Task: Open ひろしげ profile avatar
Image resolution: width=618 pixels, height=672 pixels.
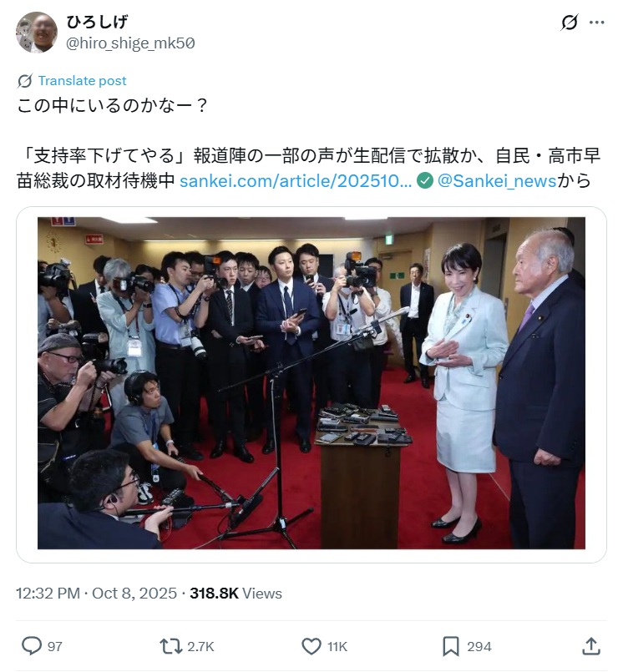Action: click(37, 33)
